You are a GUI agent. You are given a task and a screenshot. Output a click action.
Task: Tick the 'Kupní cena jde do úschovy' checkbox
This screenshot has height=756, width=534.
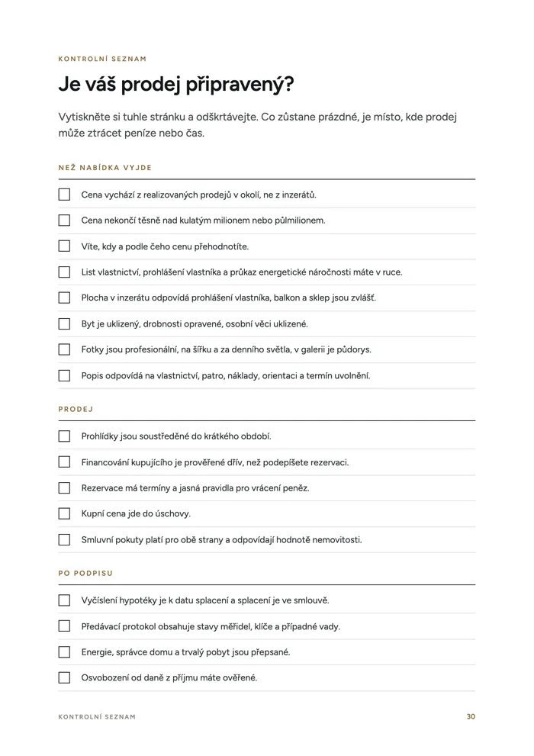pos(64,513)
